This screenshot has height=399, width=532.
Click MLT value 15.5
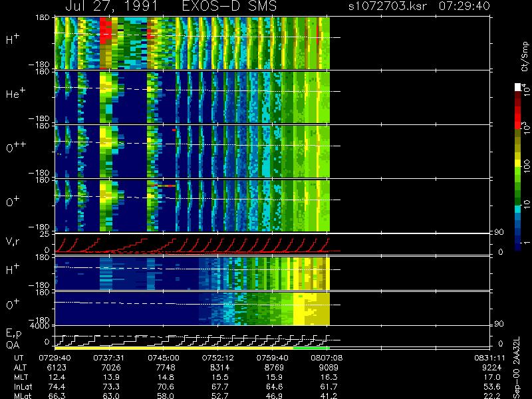(x=220, y=377)
